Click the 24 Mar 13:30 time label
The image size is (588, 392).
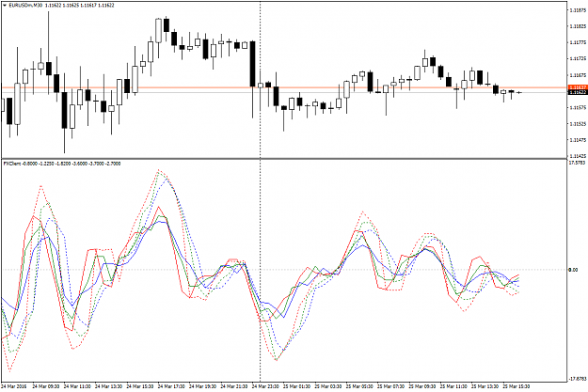(x=108, y=386)
